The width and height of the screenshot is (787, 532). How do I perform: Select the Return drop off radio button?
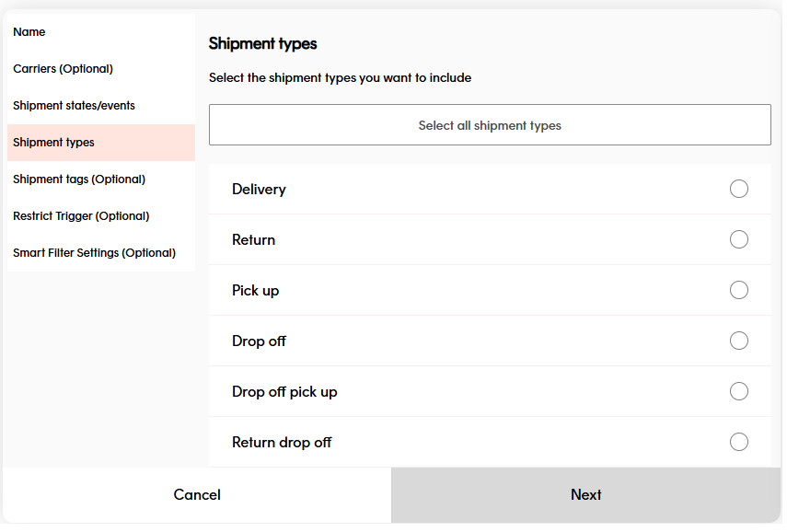(739, 442)
